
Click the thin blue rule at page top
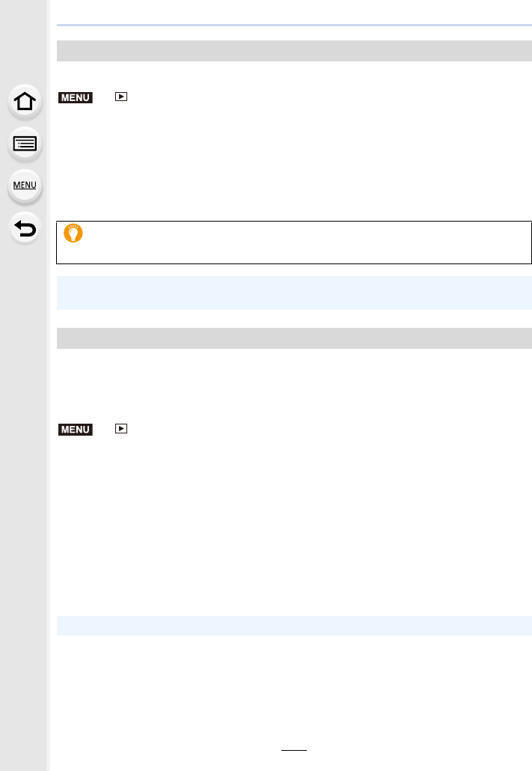click(x=294, y=25)
